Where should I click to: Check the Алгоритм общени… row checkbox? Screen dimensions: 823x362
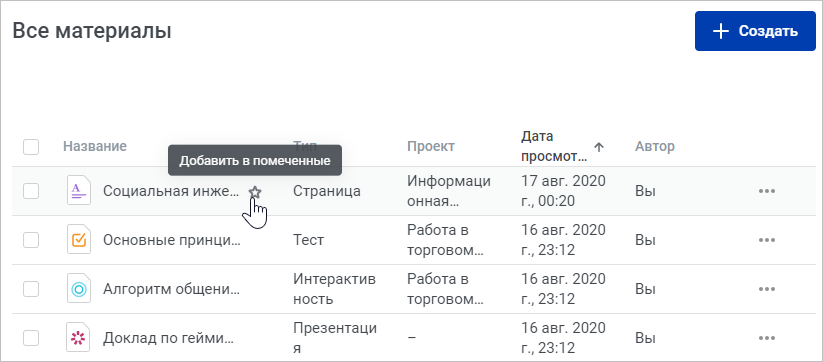click(31, 289)
